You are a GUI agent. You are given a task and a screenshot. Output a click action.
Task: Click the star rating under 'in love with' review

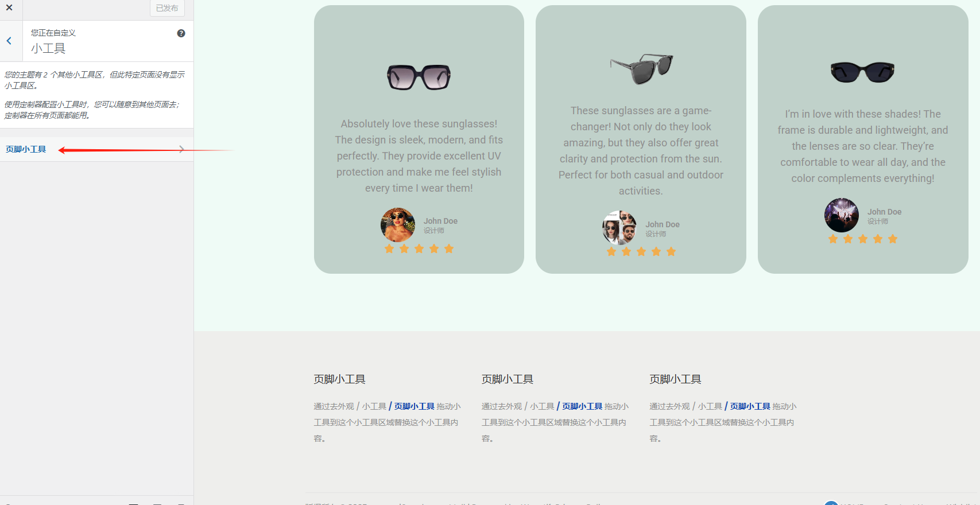pos(863,239)
